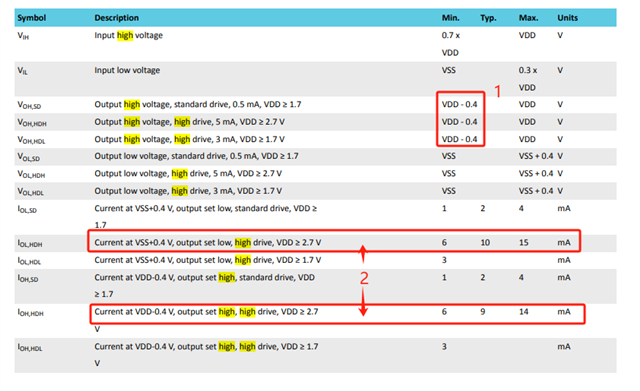Click the minimum value 3 in the IOH,HDL row
This screenshot has height=391, width=640.
(444, 347)
